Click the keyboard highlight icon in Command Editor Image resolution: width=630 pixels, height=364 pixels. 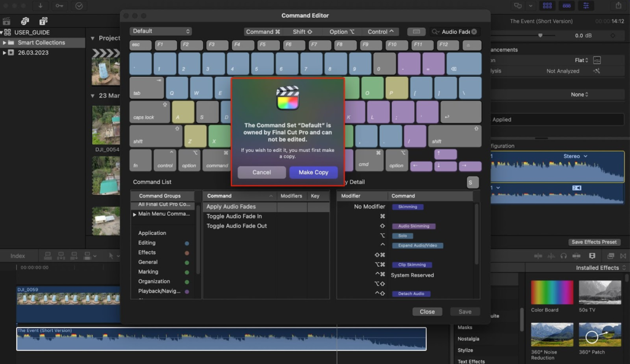(x=417, y=31)
